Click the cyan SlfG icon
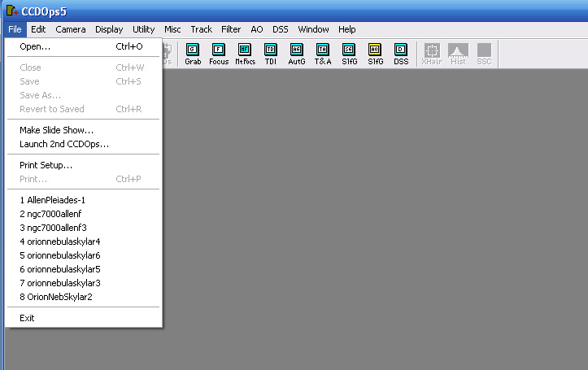Screen dimensions: 588x370 point(349,54)
